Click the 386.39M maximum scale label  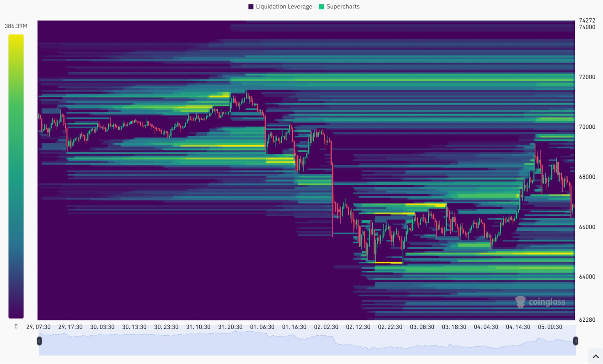pyautogui.click(x=16, y=26)
